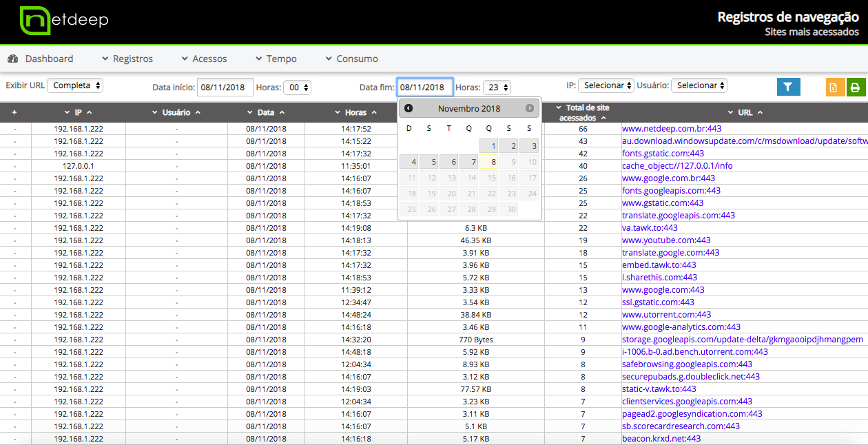Open the Data fim hours dropdown showing 23
Viewport: 868px width, 445px height.
pyautogui.click(x=497, y=87)
